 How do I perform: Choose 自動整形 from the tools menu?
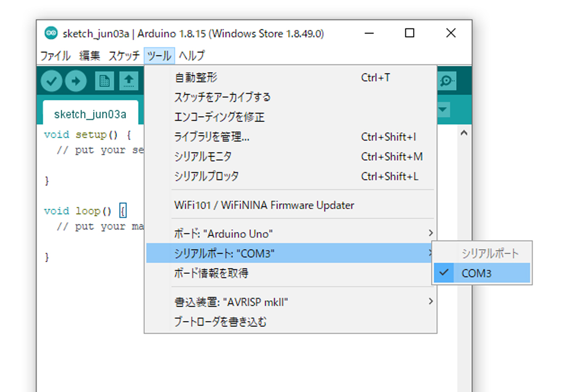[x=196, y=77]
